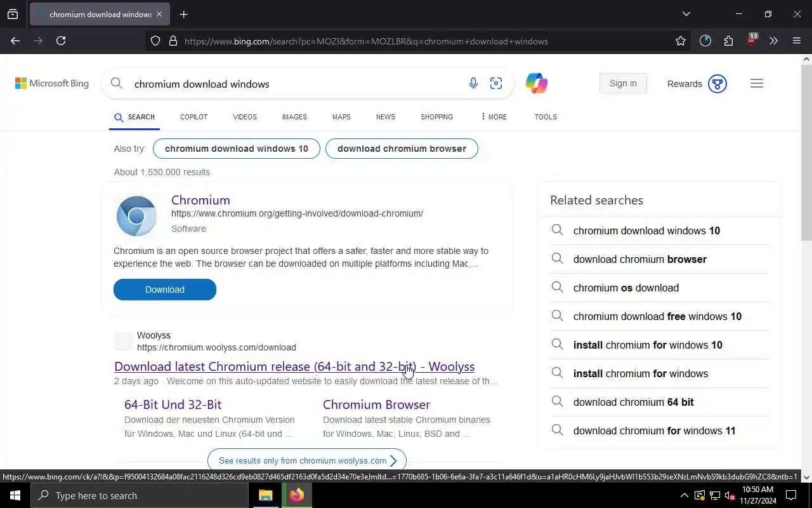Click the page vertical scrollbar thumb

pos(806,152)
